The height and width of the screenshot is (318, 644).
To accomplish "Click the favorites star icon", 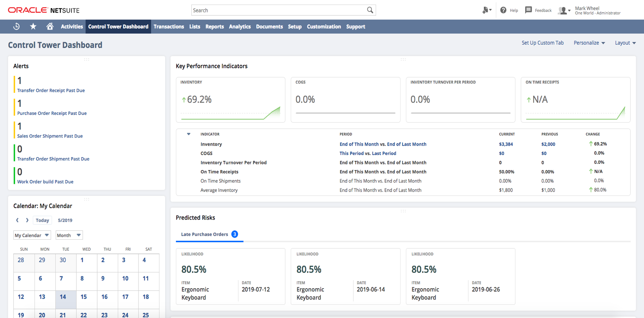I will 33,26.
